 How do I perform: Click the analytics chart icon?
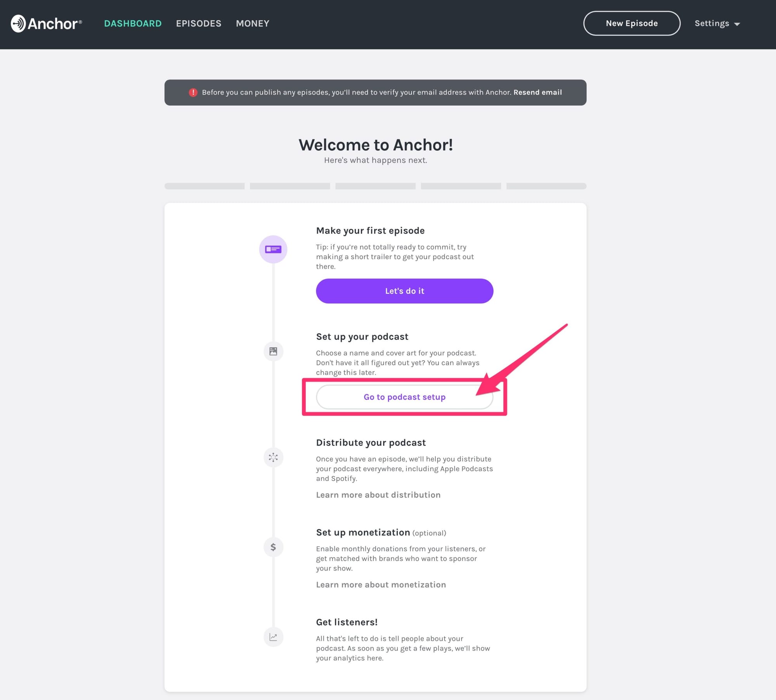tap(273, 637)
